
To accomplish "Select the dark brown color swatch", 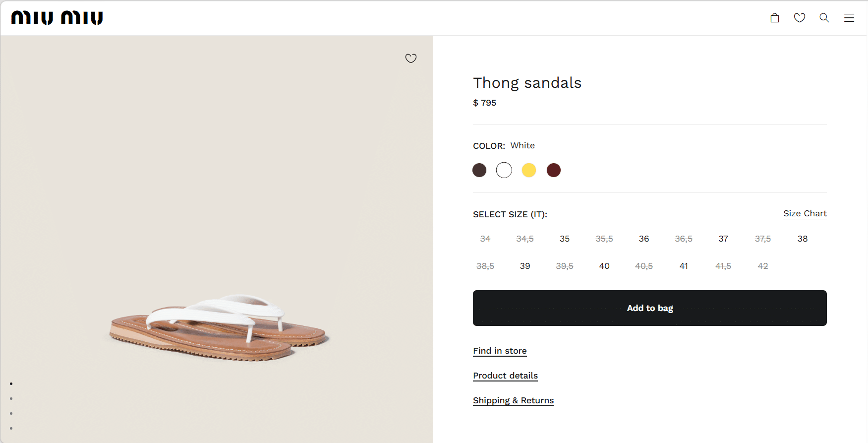I will [479, 170].
